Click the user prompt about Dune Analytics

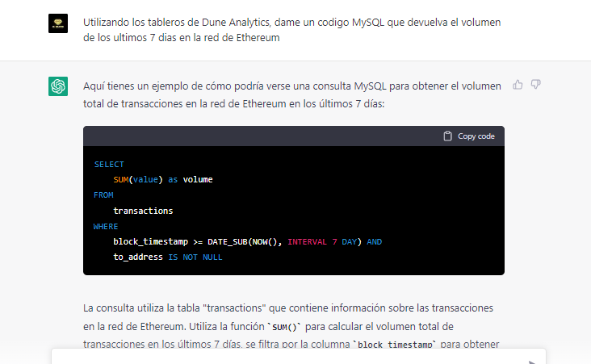point(291,30)
